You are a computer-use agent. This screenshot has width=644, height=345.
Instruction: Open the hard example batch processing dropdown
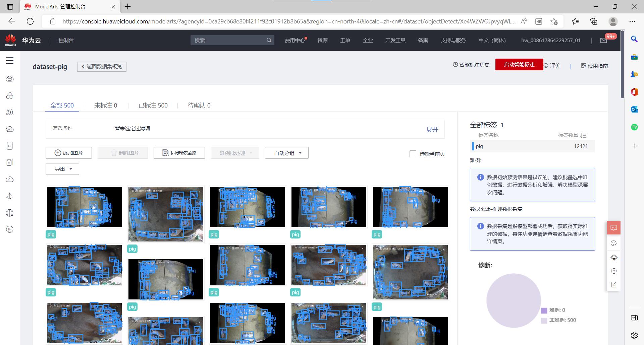point(235,153)
